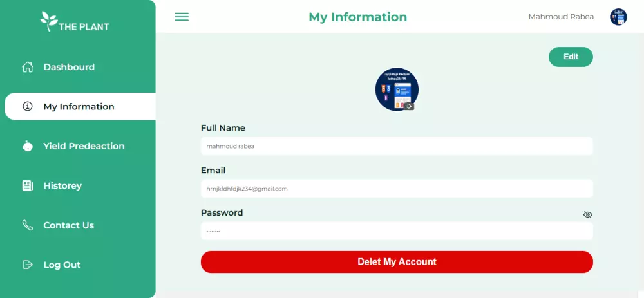Click the Log Out arrow icon
This screenshot has width=644, height=298.
coord(28,265)
